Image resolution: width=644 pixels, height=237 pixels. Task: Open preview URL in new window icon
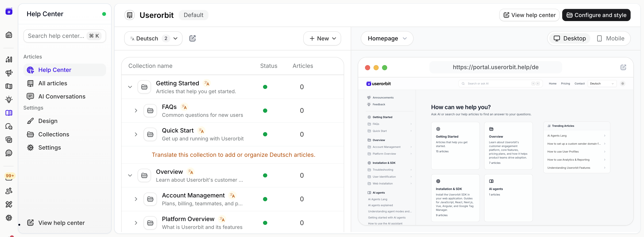[623, 67]
